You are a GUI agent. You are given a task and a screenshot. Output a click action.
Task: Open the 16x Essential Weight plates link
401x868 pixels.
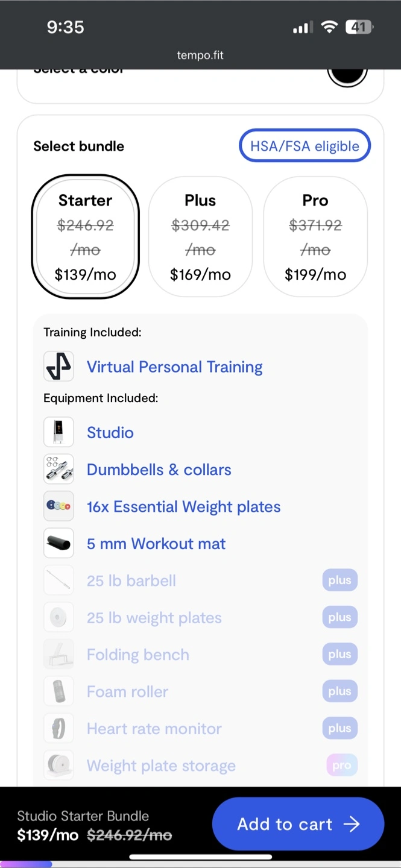pos(183,507)
